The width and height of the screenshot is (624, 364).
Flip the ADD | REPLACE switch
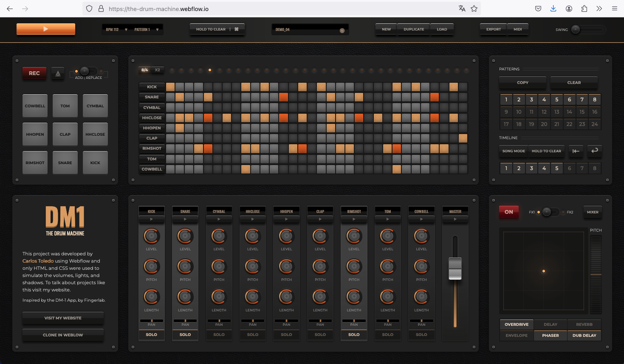(88, 71)
